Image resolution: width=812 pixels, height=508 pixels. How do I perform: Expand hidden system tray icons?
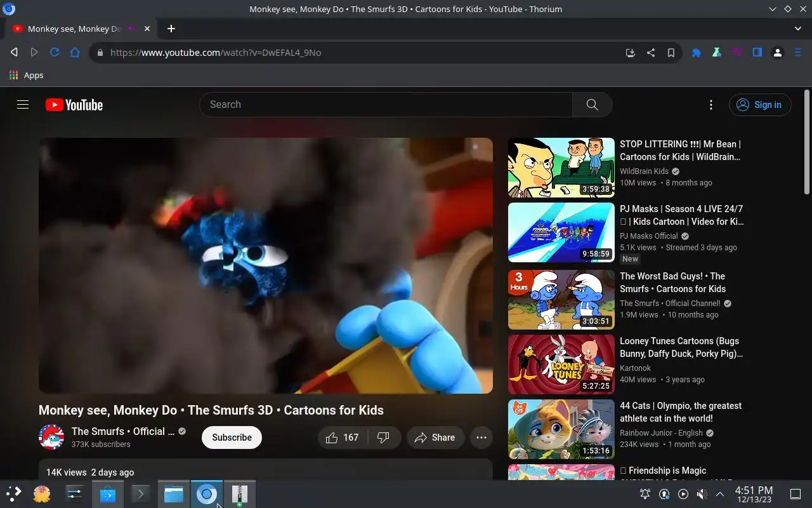tap(720, 494)
